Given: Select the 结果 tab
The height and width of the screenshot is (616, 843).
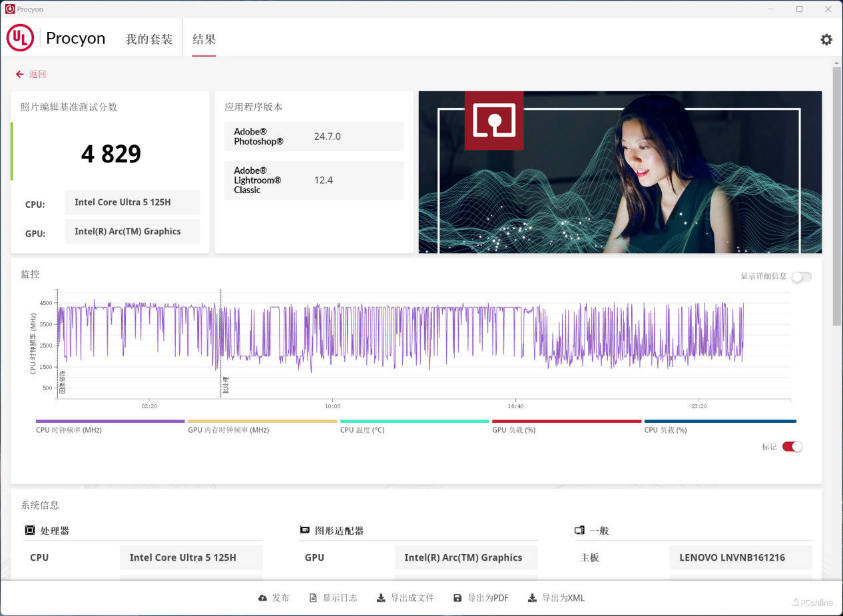Looking at the screenshot, I should point(204,39).
